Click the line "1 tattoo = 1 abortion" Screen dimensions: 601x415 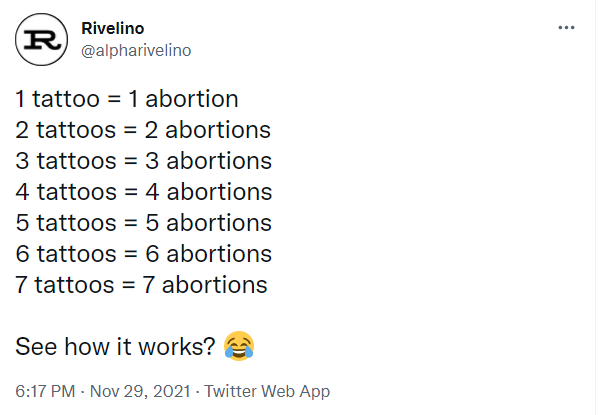[x=127, y=100]
